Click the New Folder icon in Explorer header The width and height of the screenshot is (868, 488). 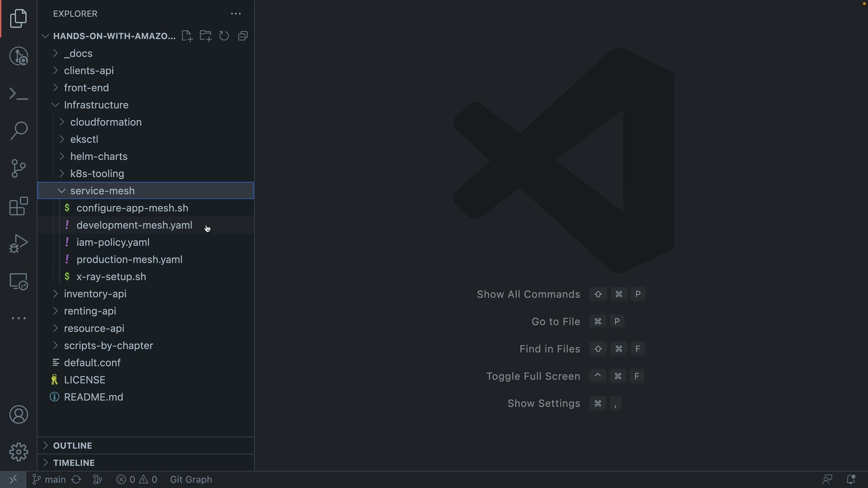tap(206, 36)
